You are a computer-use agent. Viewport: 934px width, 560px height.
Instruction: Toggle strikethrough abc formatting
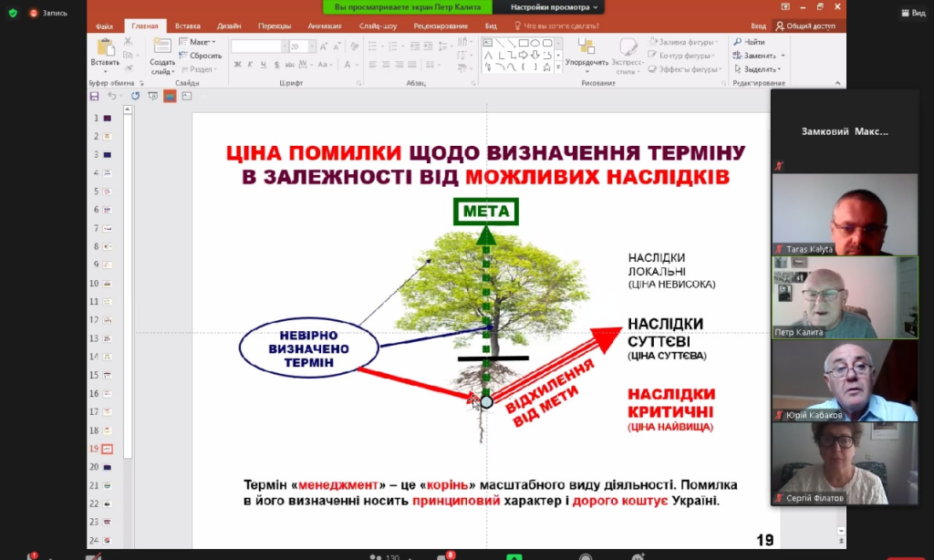289,65
